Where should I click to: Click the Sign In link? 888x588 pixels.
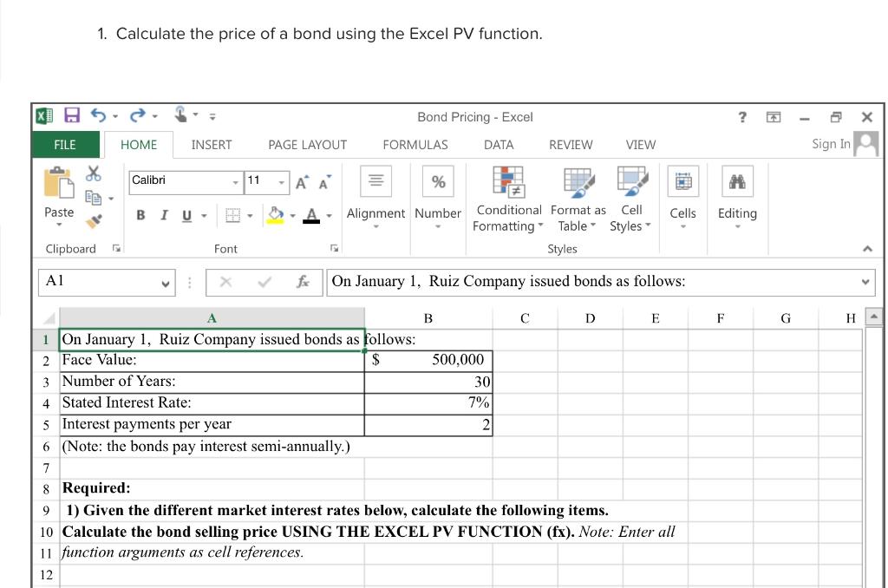click(x=831, y=144)
